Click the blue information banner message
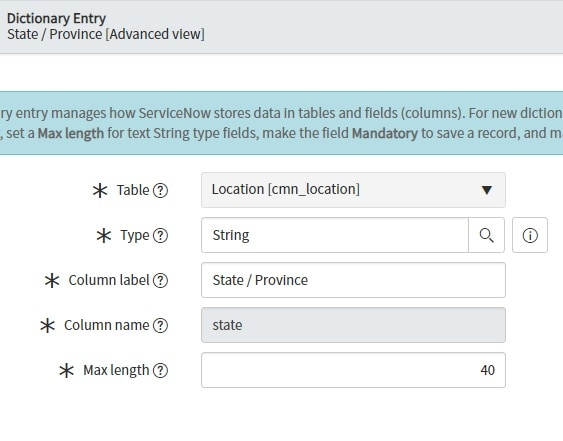The width and height of the screenshot is (563, 441). pos(282,123)
